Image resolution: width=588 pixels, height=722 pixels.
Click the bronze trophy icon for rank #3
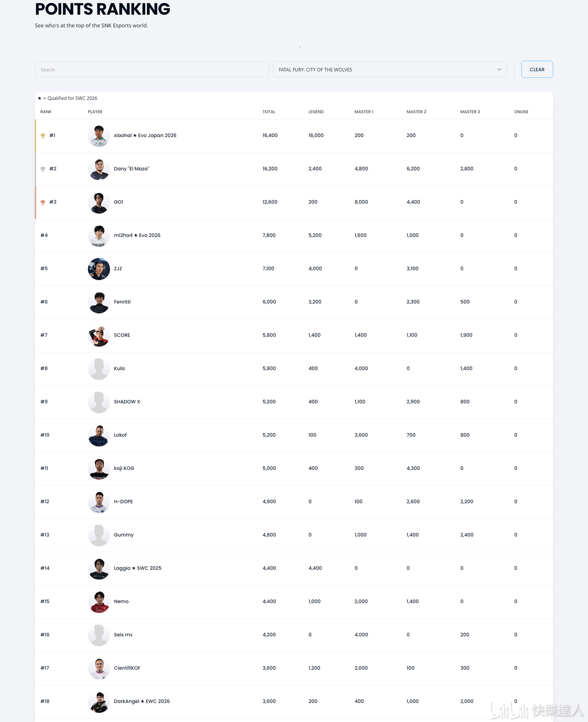43,202
